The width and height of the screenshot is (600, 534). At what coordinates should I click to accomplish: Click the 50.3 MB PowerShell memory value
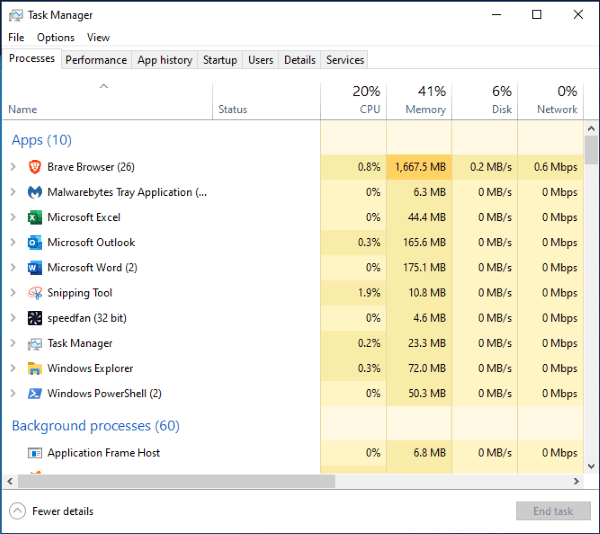(x=427, y=394)
